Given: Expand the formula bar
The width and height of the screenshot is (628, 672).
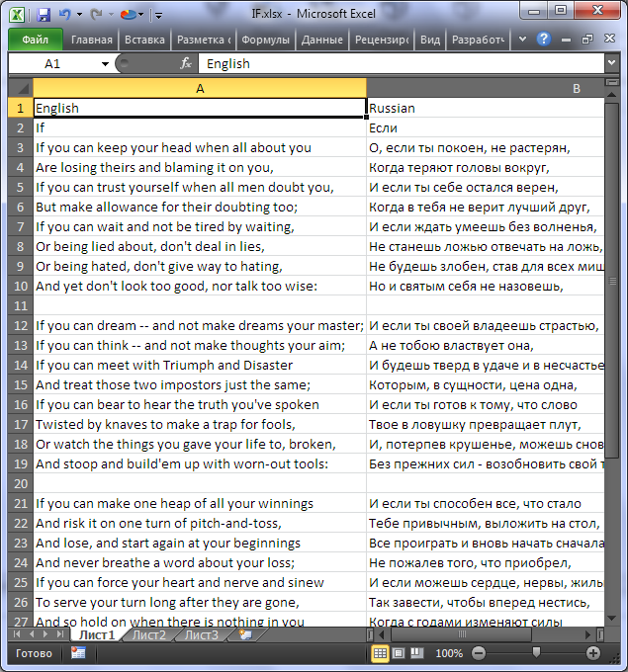Looking at the screenshot, I should click(x=612, y=63).
